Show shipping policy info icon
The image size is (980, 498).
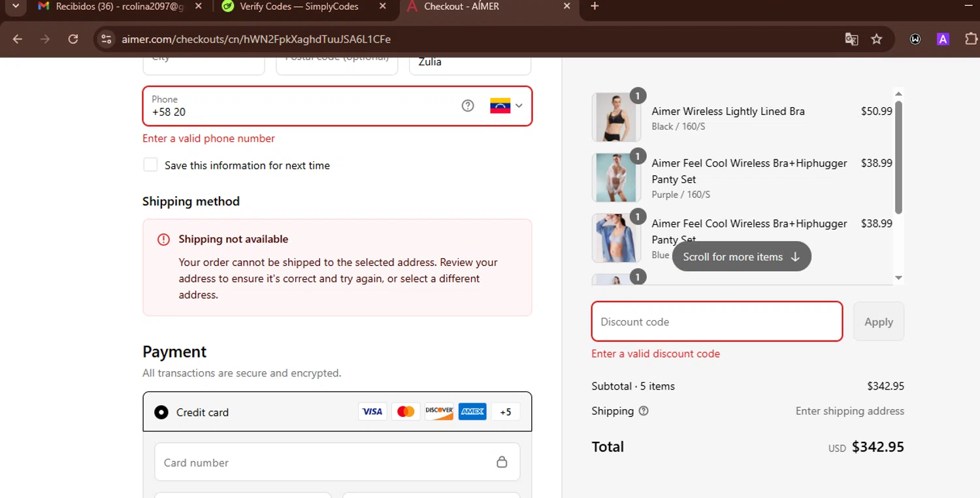644,411
